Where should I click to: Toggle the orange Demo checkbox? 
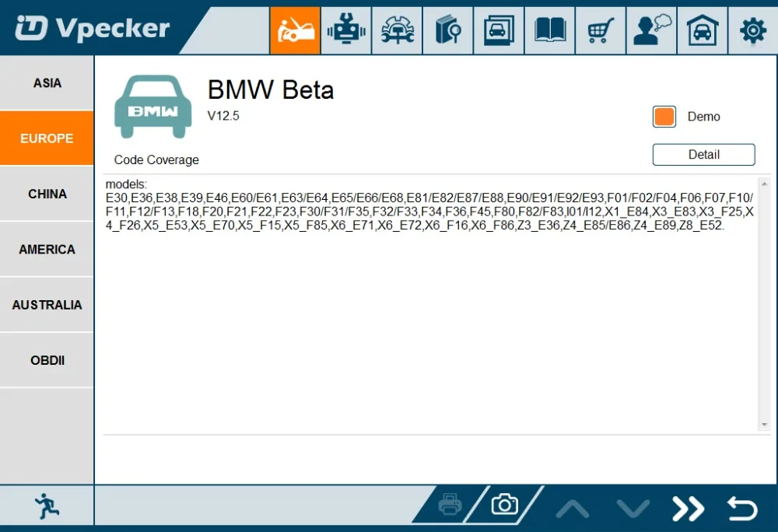(x=664, y=117)
